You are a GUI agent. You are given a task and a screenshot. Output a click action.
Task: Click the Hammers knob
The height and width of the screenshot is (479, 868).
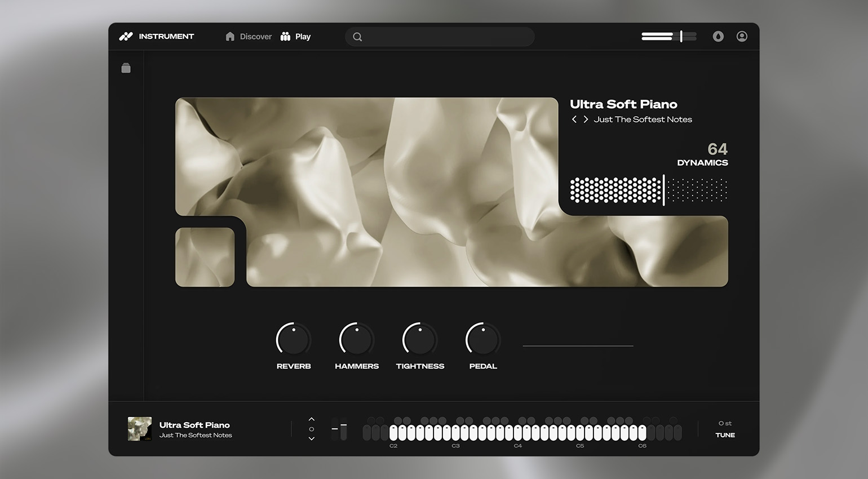pos(357,340)
